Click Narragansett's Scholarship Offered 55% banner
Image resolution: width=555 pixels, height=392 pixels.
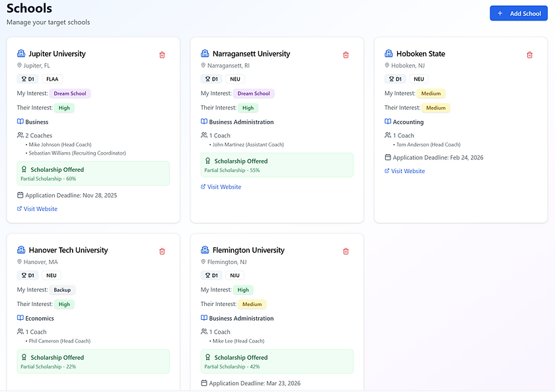coord(277,165)
